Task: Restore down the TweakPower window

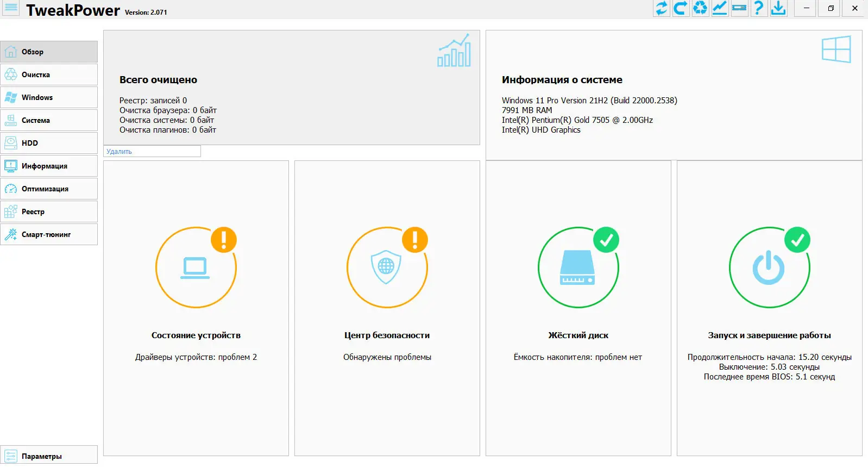Action: pos(831,8)
